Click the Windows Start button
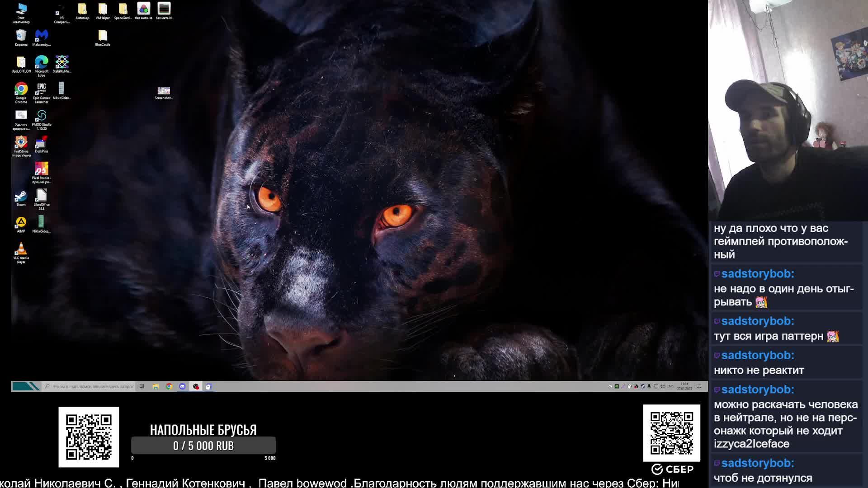The image size is (868, 488). click(x=26, y=386)
